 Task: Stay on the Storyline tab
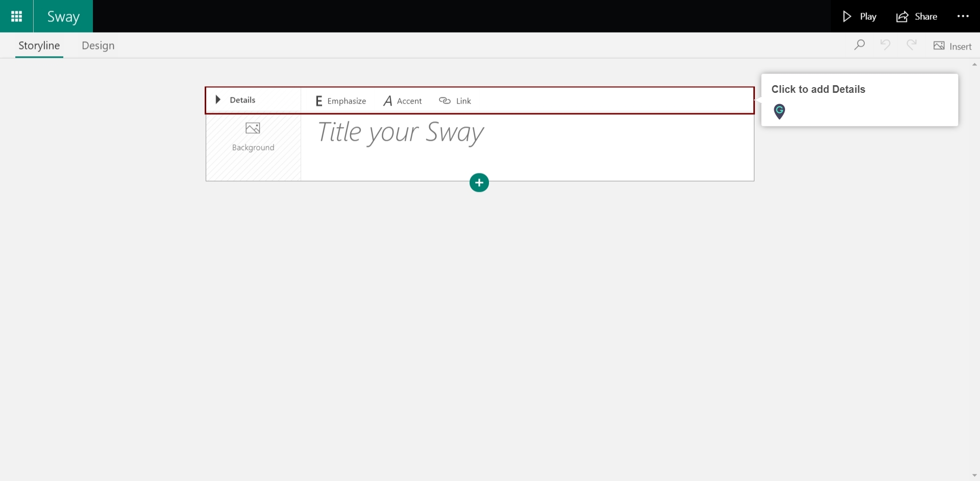[39, 45]
